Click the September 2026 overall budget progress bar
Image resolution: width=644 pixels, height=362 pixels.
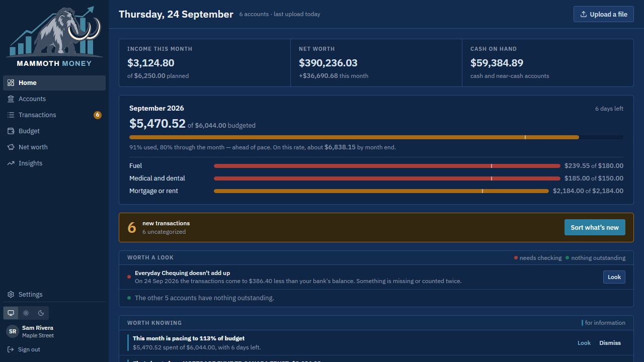pyautogui.click(x=376, y=137)
